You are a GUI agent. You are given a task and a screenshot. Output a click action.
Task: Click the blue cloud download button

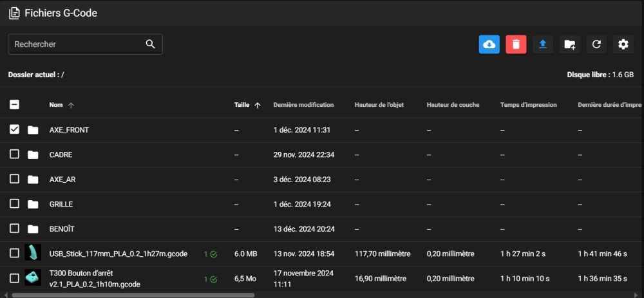[x=489, y=44]
